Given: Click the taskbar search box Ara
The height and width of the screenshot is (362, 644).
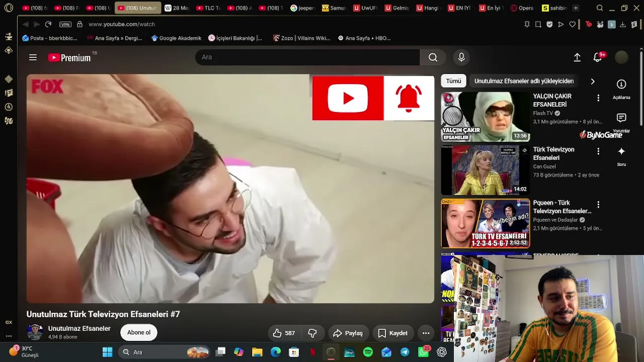Looking at the screenshot, I should [x=165, y=352].
